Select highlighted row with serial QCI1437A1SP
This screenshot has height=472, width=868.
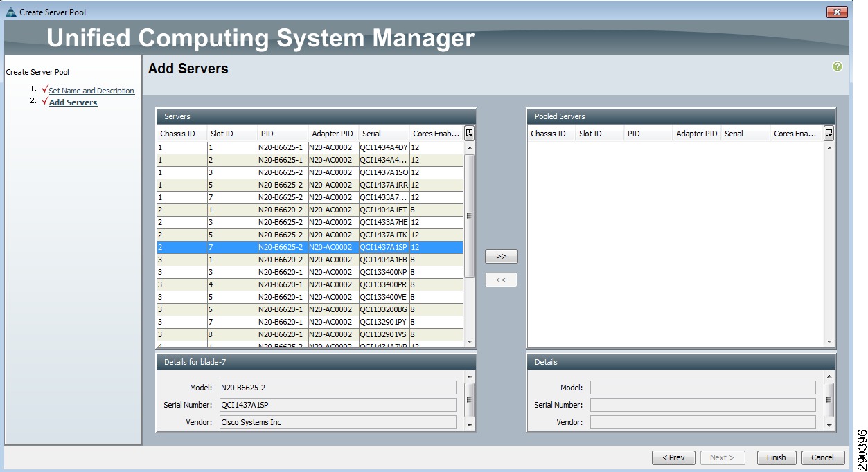[x=310, y=247]
